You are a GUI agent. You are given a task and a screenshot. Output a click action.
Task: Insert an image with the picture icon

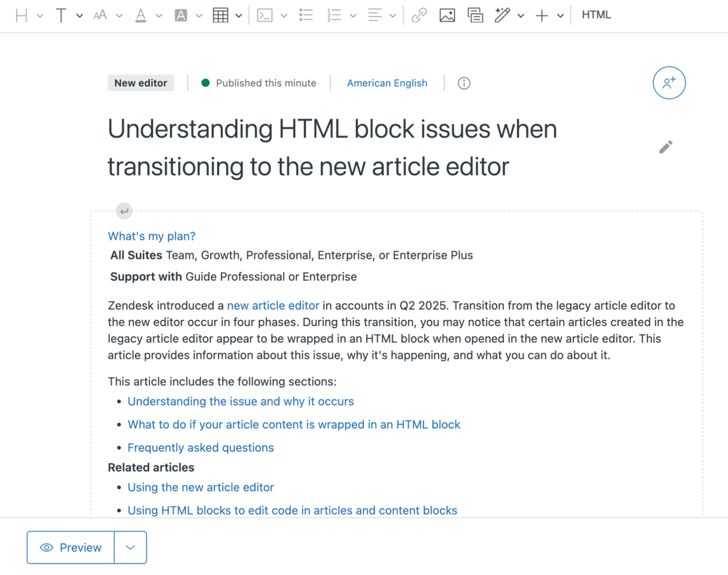click(x=447, y=15)
